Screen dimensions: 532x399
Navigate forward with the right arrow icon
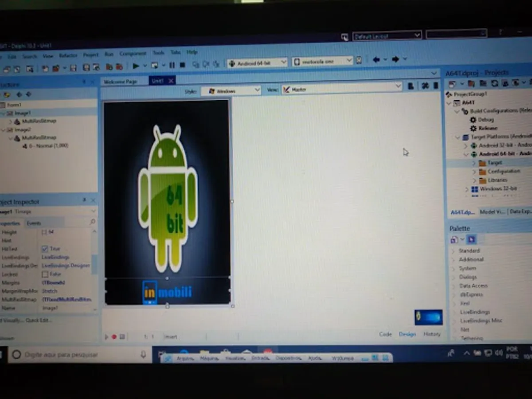pyautogui.click(x=395, y=59)
